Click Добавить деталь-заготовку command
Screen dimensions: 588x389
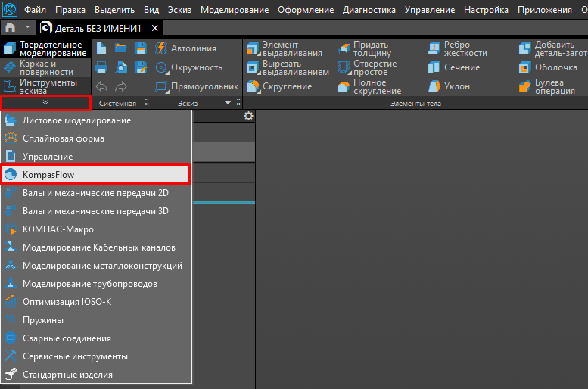click(553, 48)
